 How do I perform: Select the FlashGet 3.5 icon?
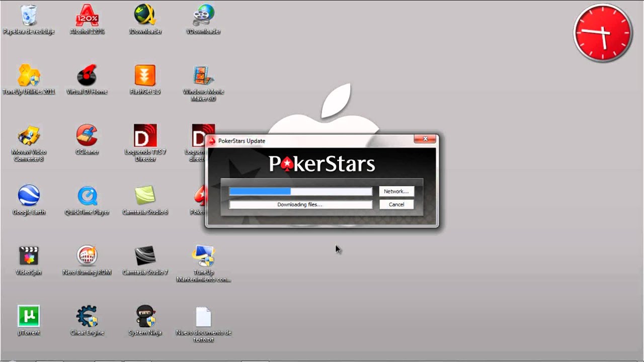pyautogui.click(x=145, y=76)
